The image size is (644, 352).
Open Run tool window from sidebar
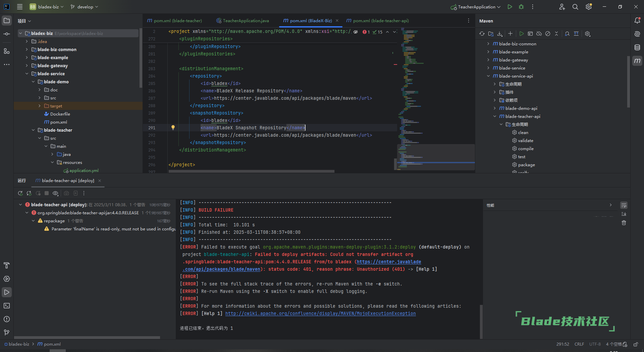click(7, 292)
